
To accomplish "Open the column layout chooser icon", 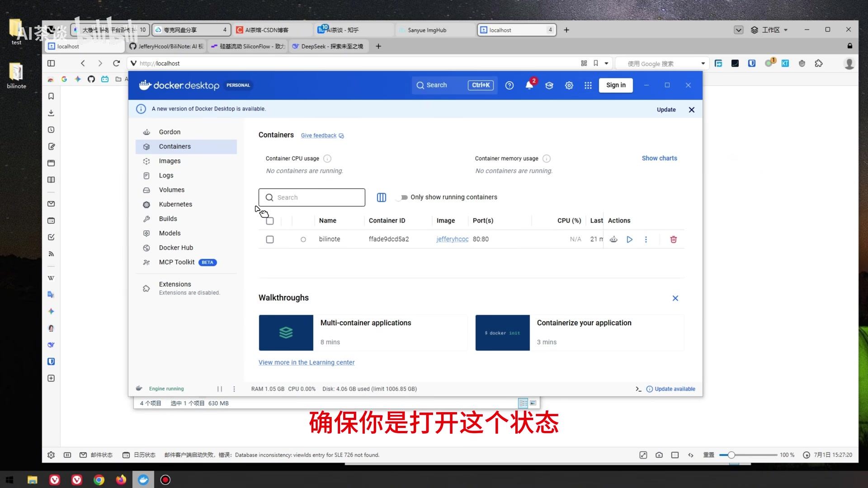I will tap(382, 197).
